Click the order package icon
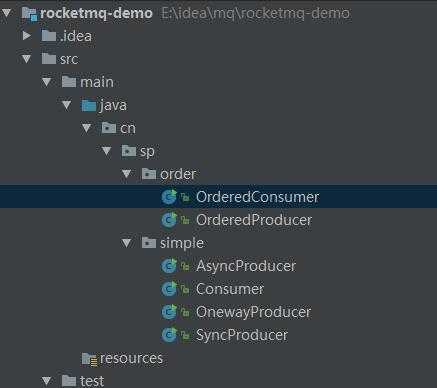Image resolution: width=437 pixels, height=388 pixels. [149, 174]
